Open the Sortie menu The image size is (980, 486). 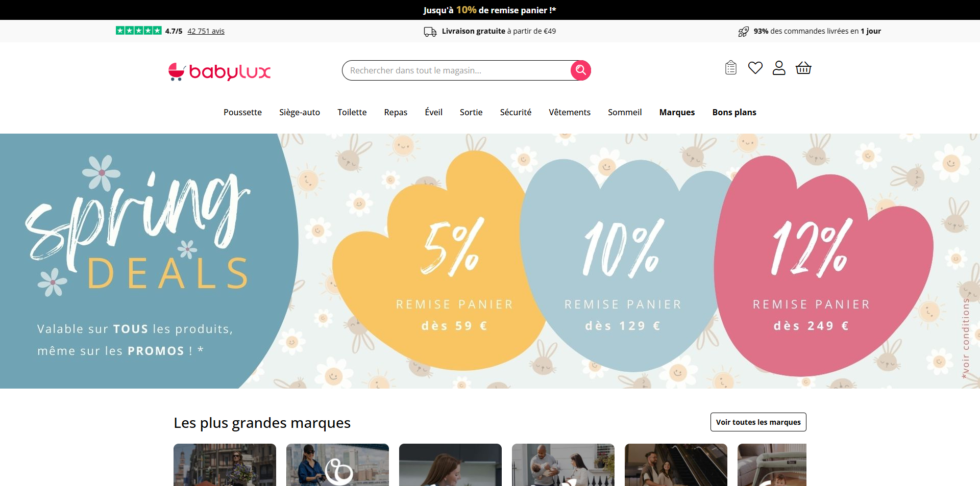tap(471, 112)
